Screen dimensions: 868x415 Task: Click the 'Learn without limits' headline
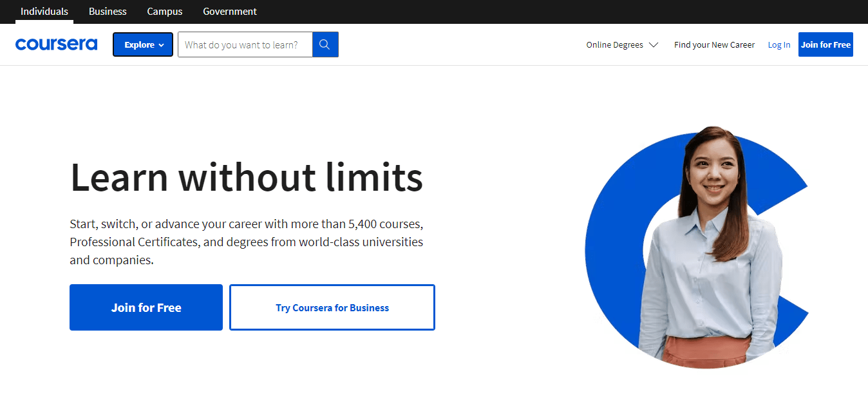pos(246,178)
